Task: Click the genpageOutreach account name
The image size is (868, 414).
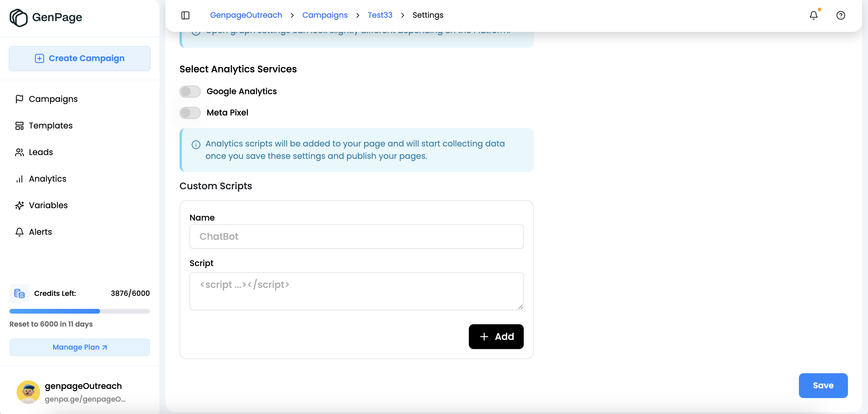Action: pyautogui.click(x=83, y=386)
